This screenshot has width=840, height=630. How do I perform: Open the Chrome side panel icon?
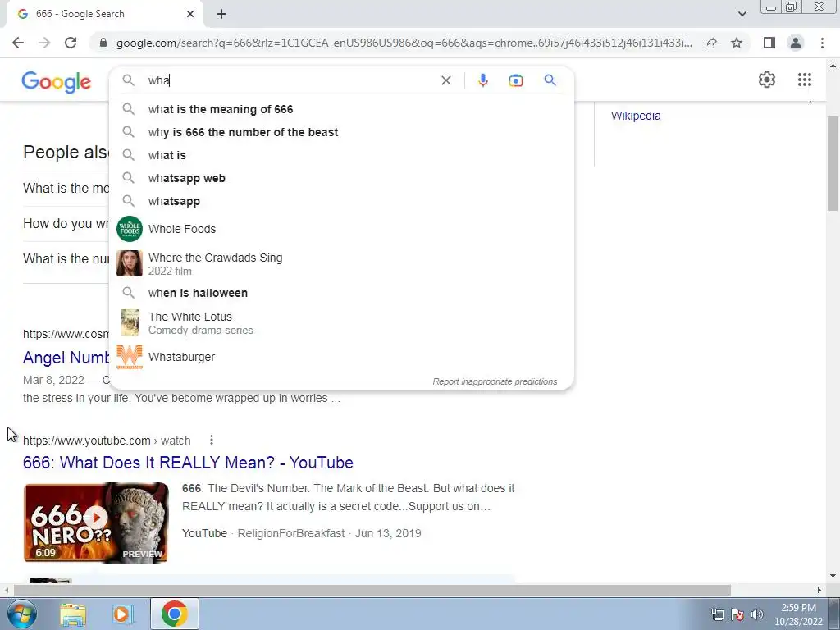pos(769,43)
